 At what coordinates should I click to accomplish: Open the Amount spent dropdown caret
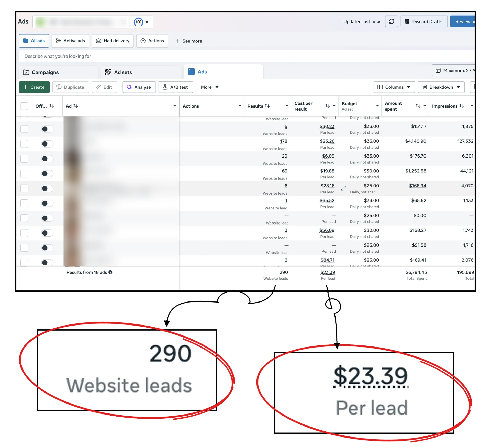tap(425, 106)
